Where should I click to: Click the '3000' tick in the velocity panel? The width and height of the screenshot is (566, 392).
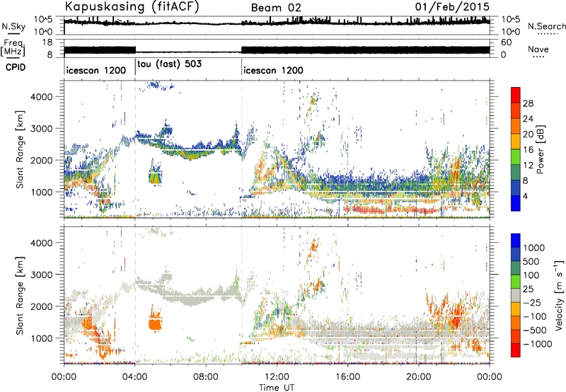(43, 275)
